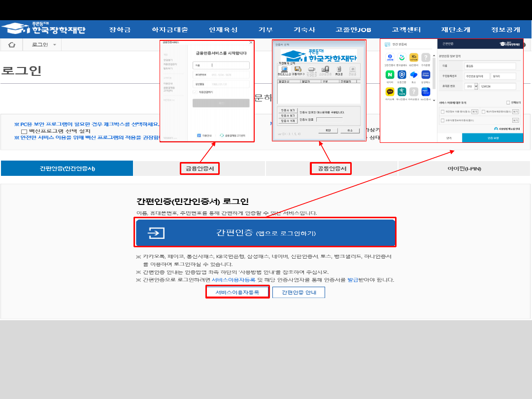The height and width of the screenshot is (399, 532).
Task: Click the 닫기 button in 간편인증 panel
Action: point(449,138)
